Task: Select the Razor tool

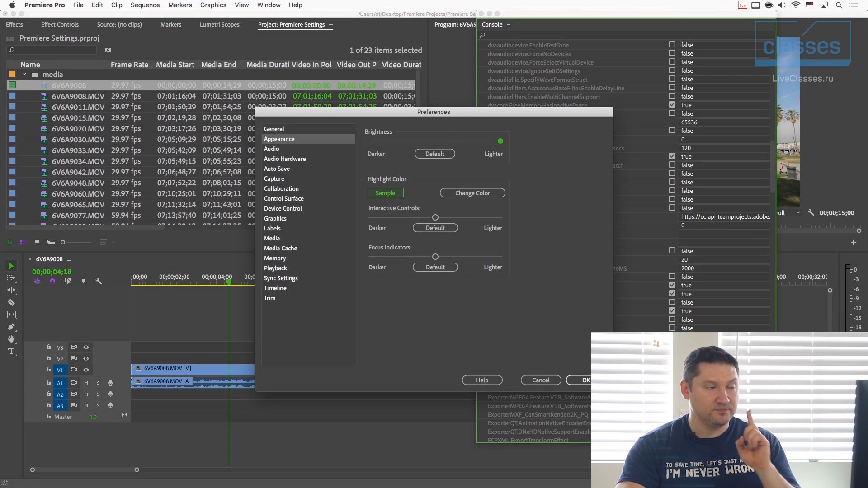Action: (x=11, y=302)
